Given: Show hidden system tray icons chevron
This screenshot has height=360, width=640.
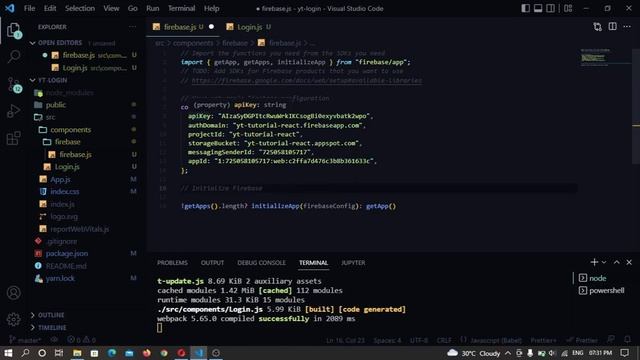Looking at the screenshot, I should [508, 353].
